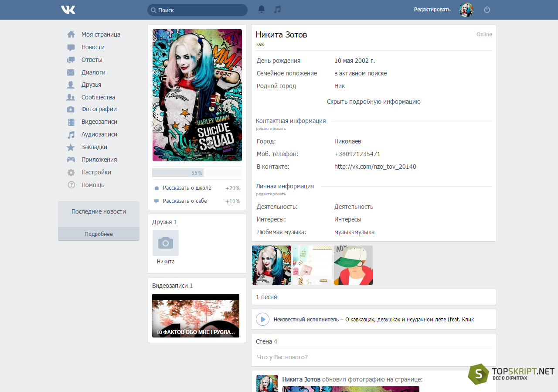Click the power logout icon

point(487,10)
